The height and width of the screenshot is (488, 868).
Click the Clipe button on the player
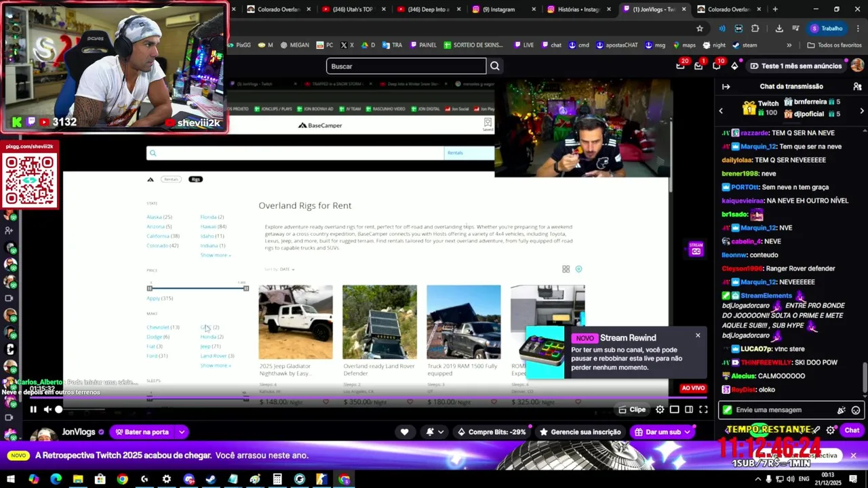pyautogui.click(x=632, y=409)
